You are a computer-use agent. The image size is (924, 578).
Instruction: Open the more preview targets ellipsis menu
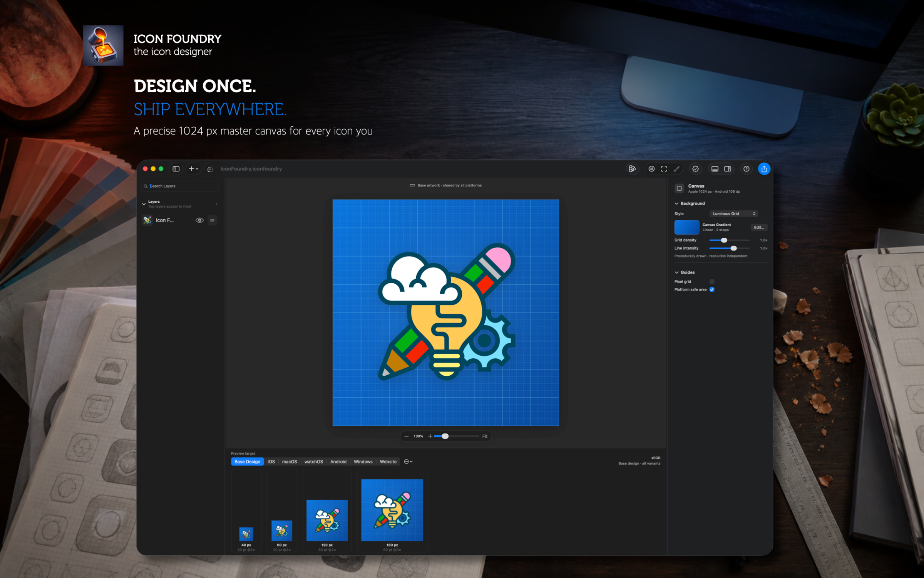pos(408,462)
